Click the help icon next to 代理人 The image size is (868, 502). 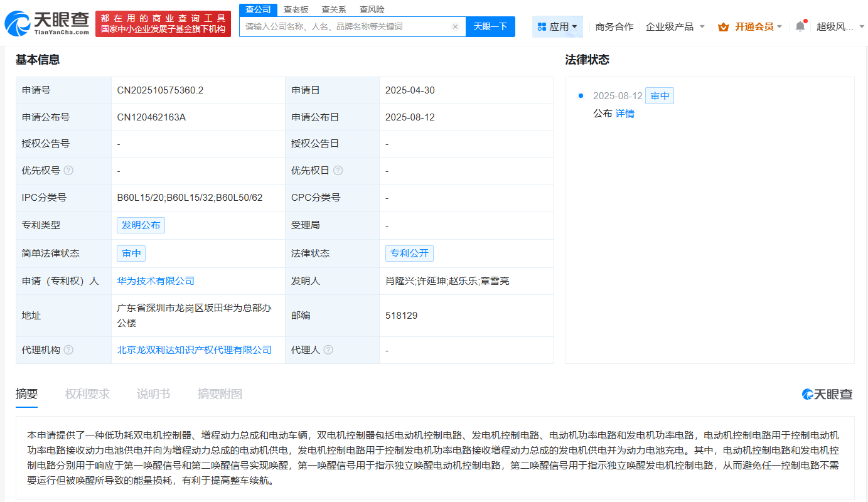[x=330, y=350]
